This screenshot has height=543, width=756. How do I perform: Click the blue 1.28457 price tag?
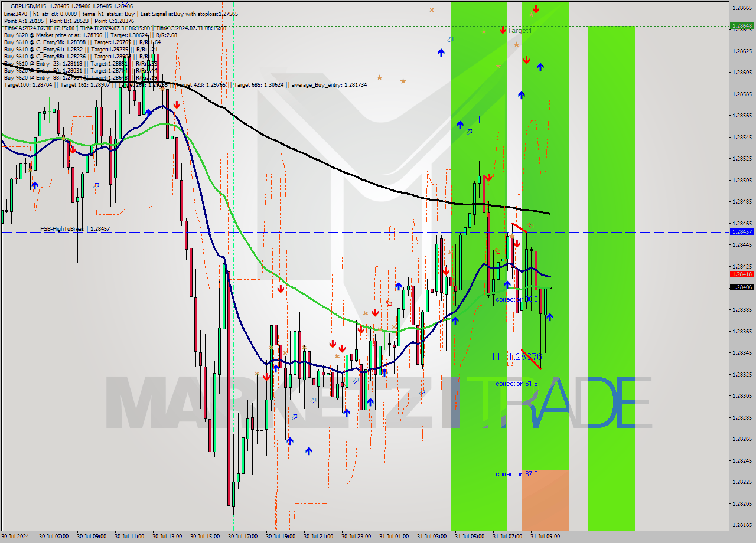pyautogui.click(x=742, y=232)
